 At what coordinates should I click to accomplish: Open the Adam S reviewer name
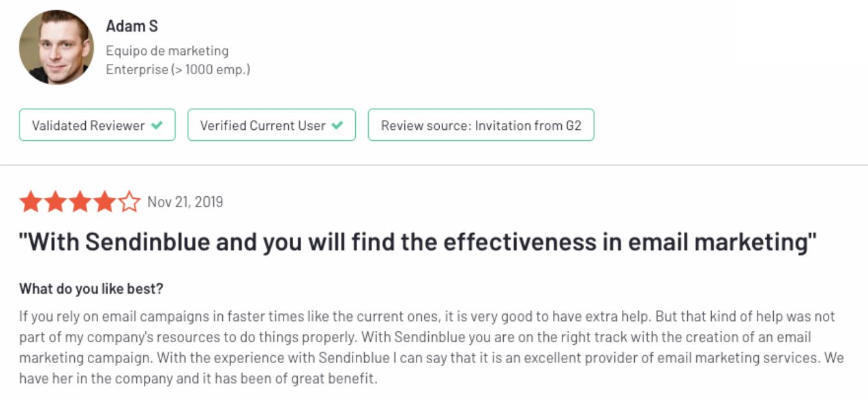tap(132, 26)
